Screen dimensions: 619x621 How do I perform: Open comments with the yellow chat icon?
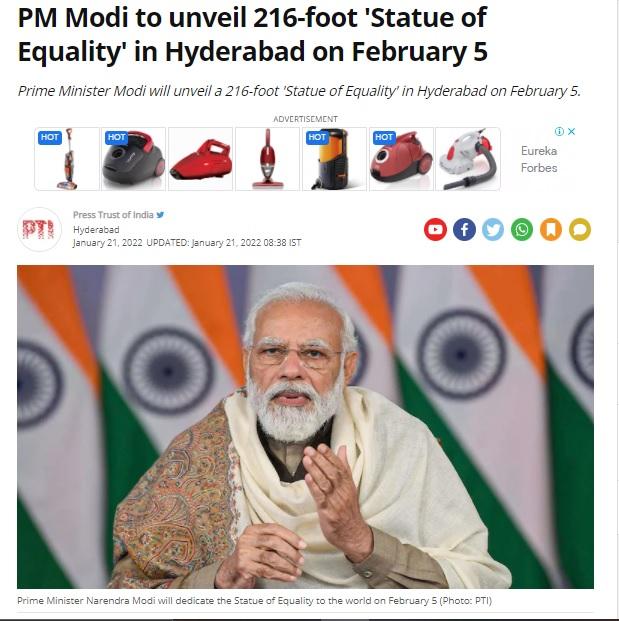[580, 229]
